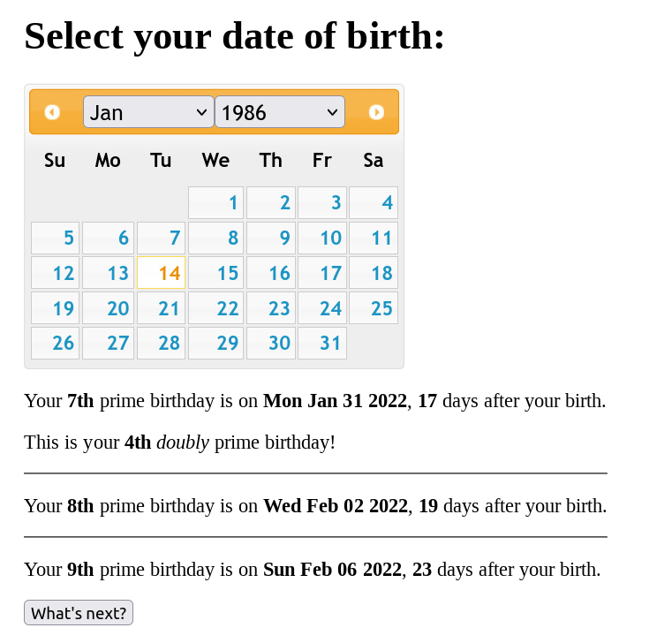Pick January 1 in the calendar

pos(215,203)
